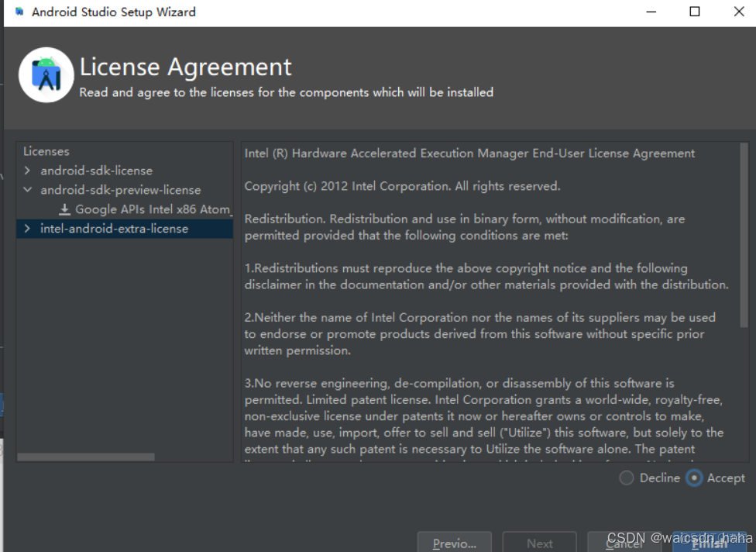
Task: Select Google APIs Intel x86 Atom item
Action: coord(153,209)
